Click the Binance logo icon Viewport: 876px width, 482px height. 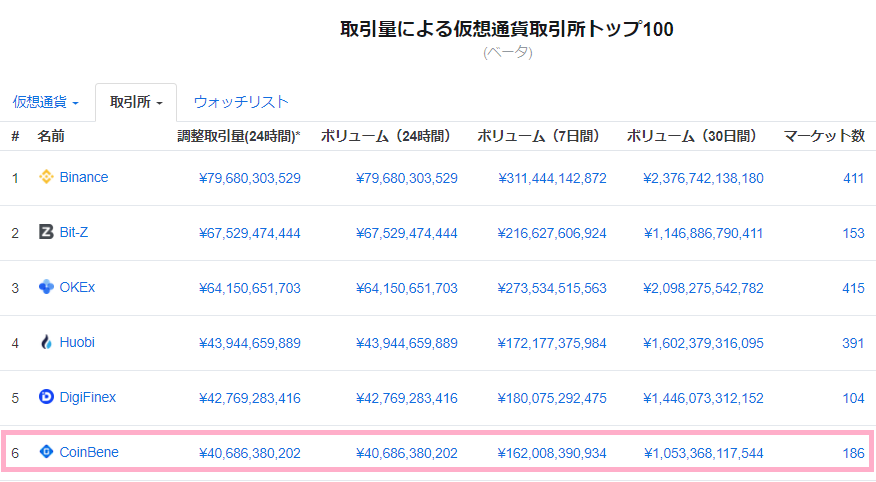(x=46, y=178)
